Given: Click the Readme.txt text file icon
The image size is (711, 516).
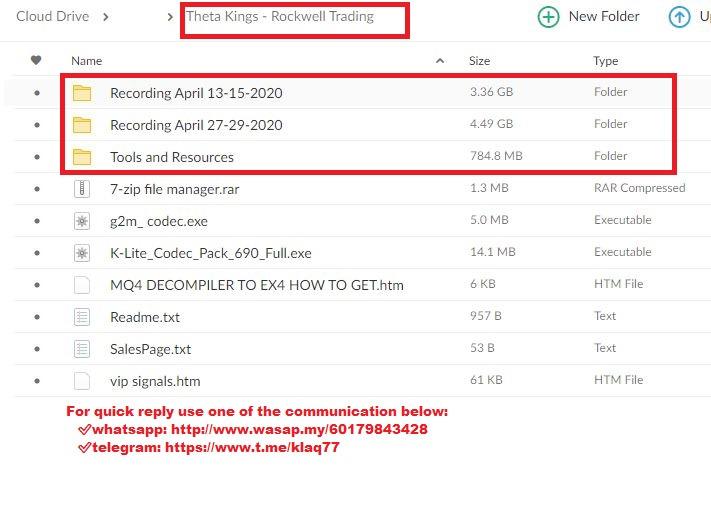Looking at the screenshot, I should coord(82,317).
